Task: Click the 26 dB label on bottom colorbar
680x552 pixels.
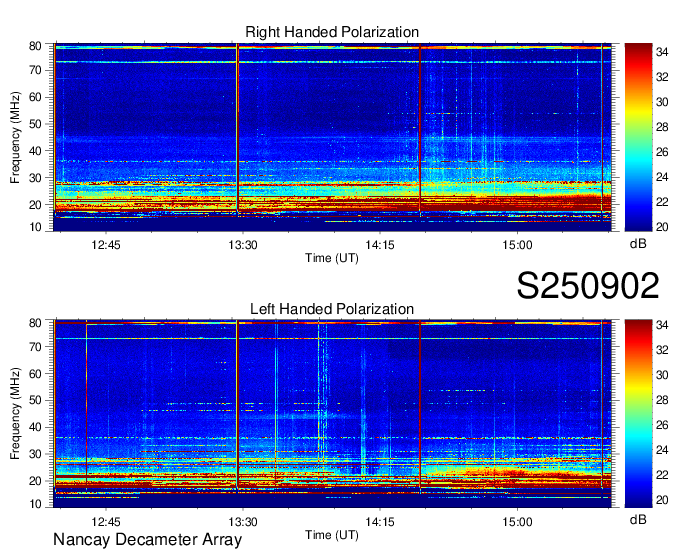Action: [662, 425]
